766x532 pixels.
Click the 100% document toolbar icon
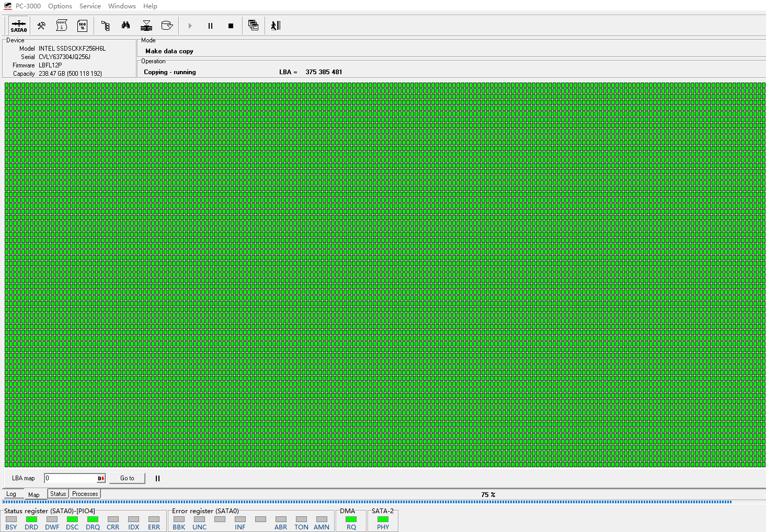coord(82,26)
